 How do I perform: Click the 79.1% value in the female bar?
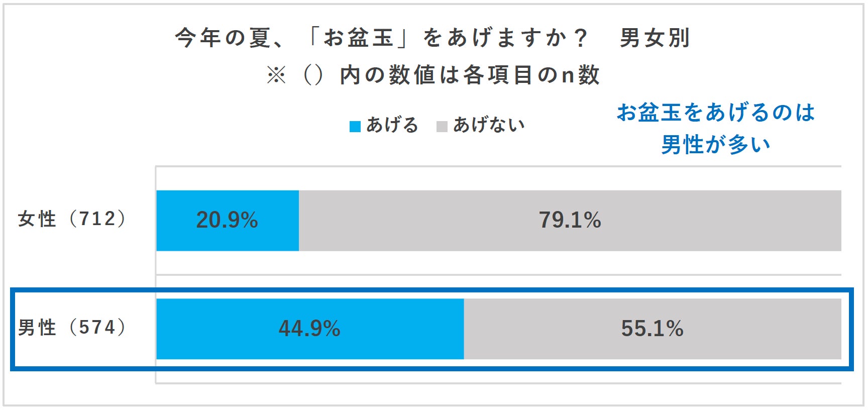coord(570,220)
